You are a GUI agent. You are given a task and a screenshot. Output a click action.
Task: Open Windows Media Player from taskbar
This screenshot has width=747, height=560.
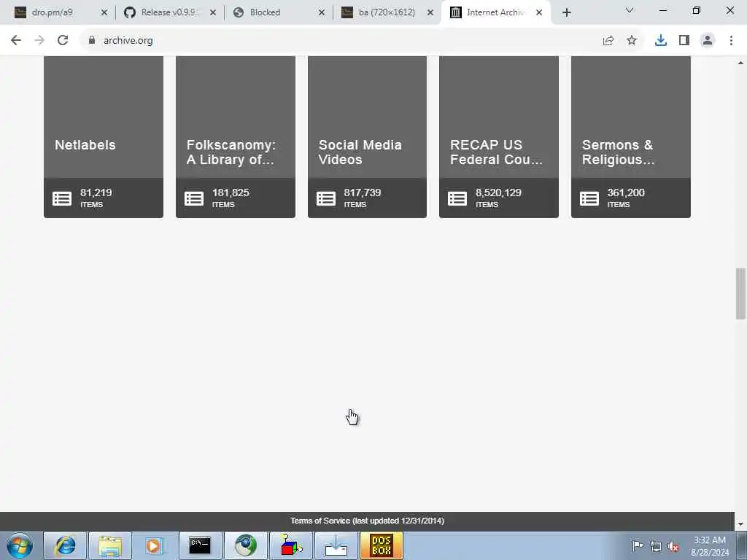pos(154,545)
